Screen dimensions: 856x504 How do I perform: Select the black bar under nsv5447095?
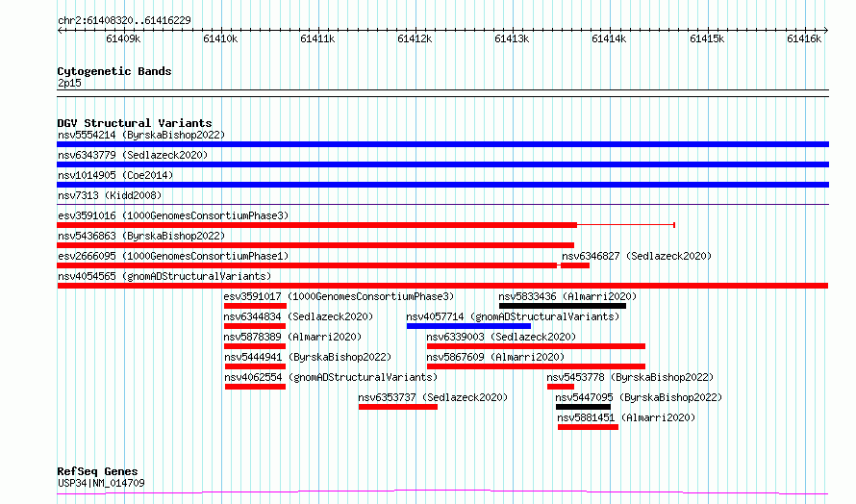(x=583, y=407)
